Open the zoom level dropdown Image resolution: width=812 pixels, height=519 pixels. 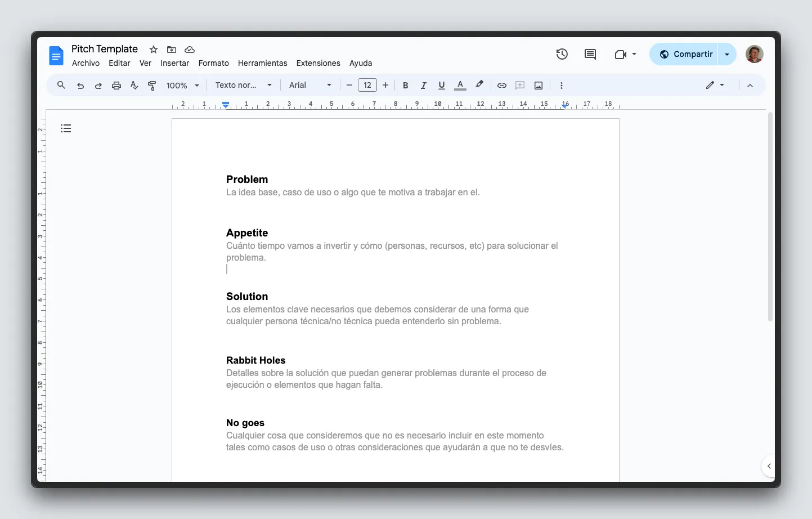pyautogui.click(x=181, y=85)
